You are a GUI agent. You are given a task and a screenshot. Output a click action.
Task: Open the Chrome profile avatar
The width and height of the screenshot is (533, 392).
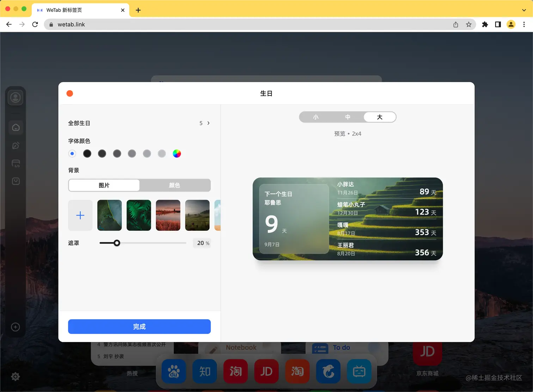(x=511, y=24)
